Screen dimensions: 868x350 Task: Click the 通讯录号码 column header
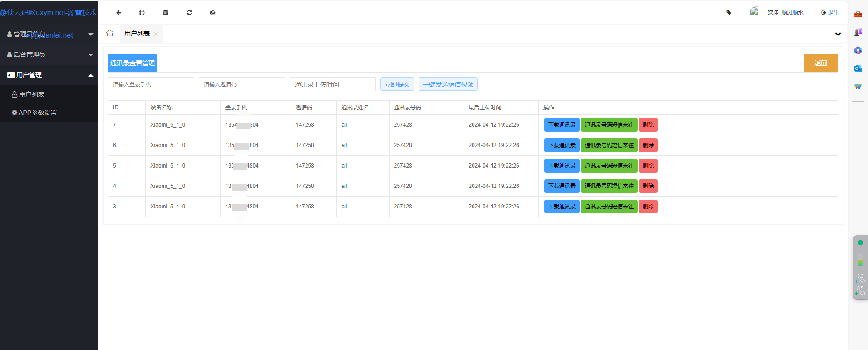(407, 108)
